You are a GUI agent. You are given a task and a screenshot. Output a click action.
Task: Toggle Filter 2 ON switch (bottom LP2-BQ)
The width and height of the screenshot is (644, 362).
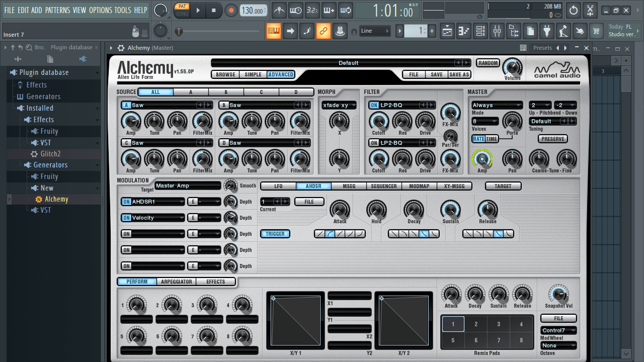(x=374, y=143)
